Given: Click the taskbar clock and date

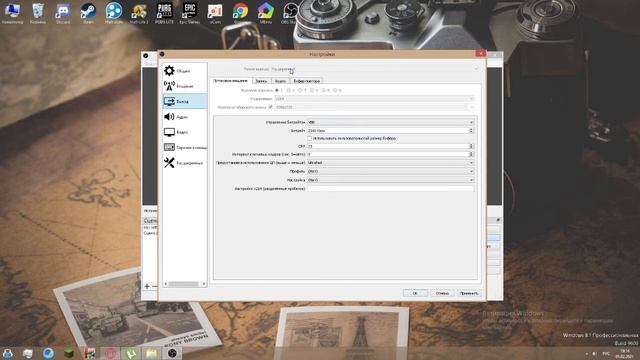Looking at the screenshot, I should tap(624, 353).
